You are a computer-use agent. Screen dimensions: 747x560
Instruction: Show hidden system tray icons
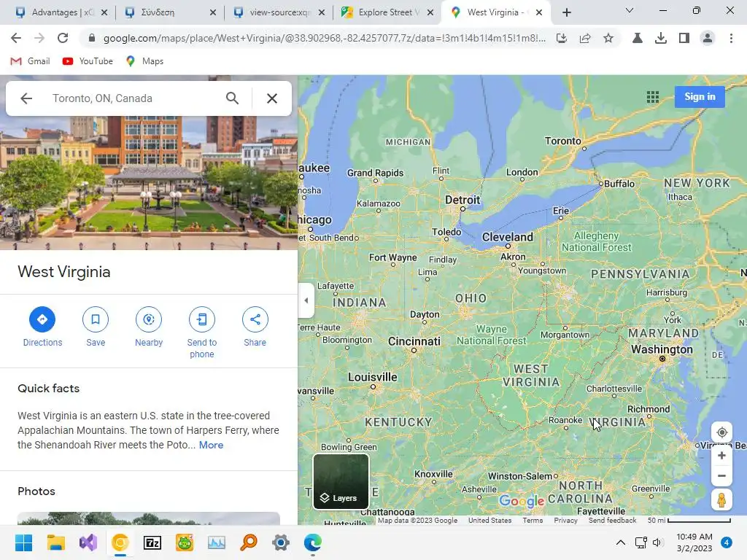620,542
